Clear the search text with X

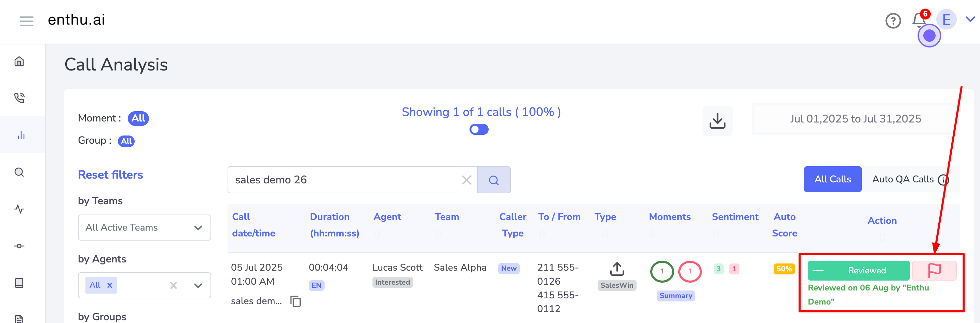[x=466, y=180]
